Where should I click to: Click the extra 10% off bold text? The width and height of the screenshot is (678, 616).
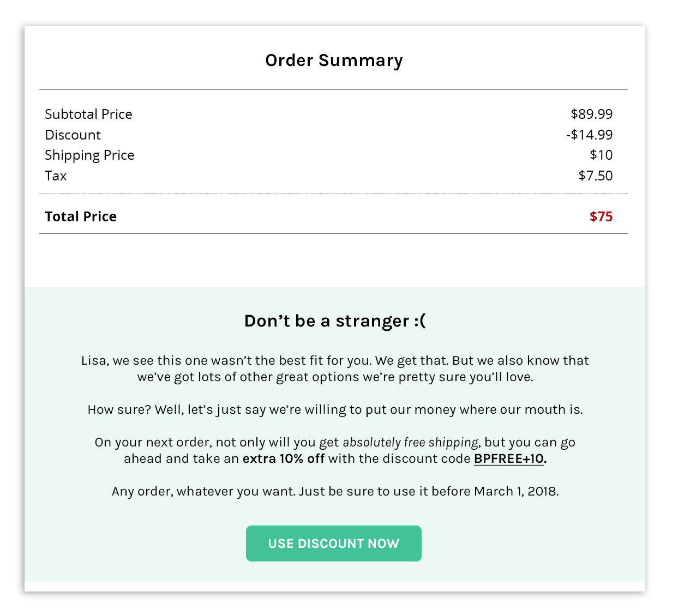pos(284,459)
